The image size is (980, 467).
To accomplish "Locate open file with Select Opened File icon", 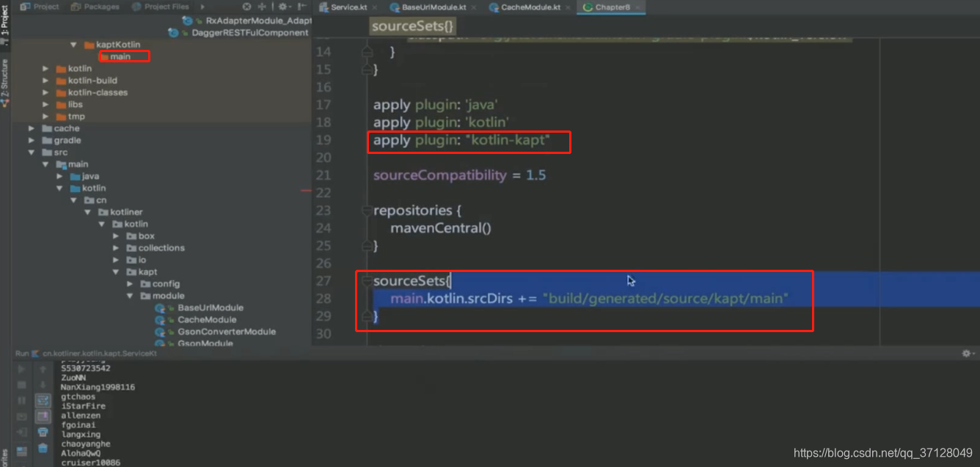I will tap(262, 7).
